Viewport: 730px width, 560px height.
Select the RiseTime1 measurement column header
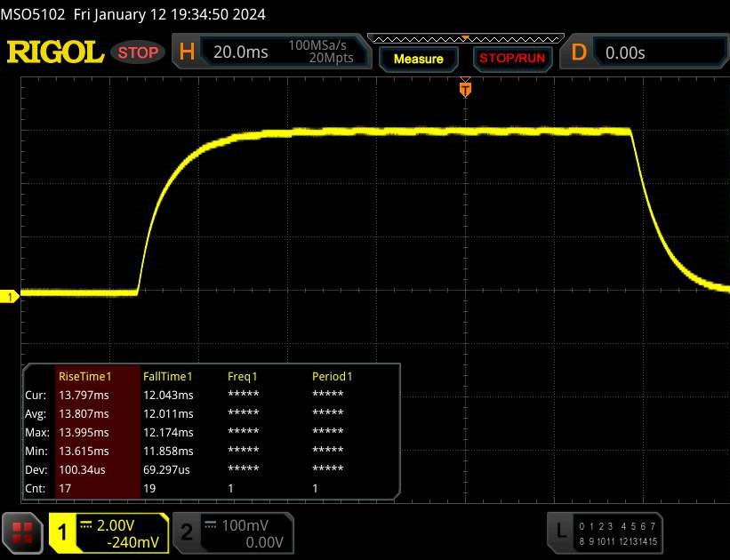[x=84, y=376]
